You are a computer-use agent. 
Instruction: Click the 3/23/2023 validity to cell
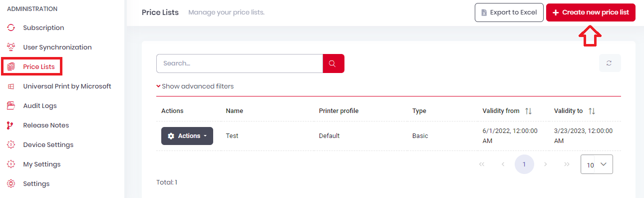pyautogui.click(x=584, y=136)
